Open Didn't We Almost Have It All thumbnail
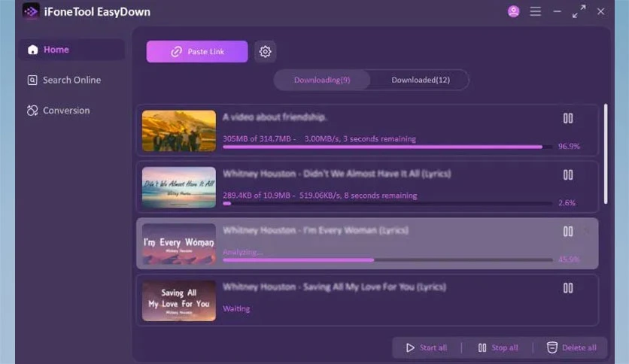This screenshot has width=629, height=364. 179,187
